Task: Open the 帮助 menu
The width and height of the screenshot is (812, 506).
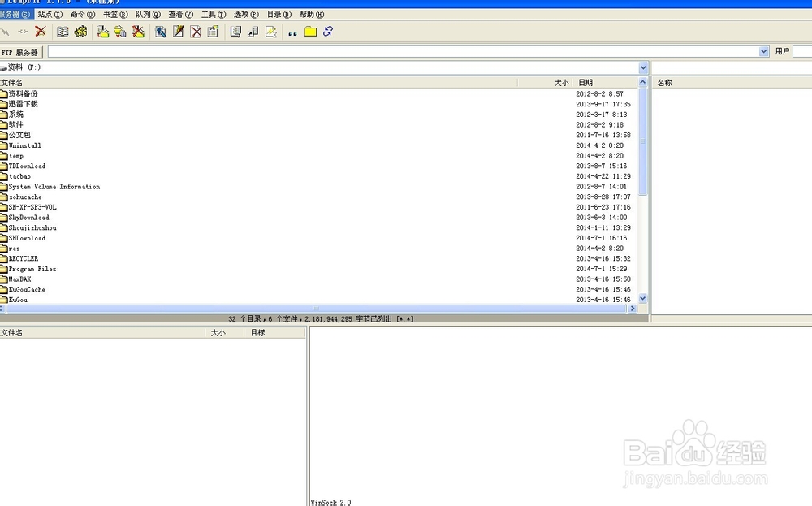Action: point(312,15)
